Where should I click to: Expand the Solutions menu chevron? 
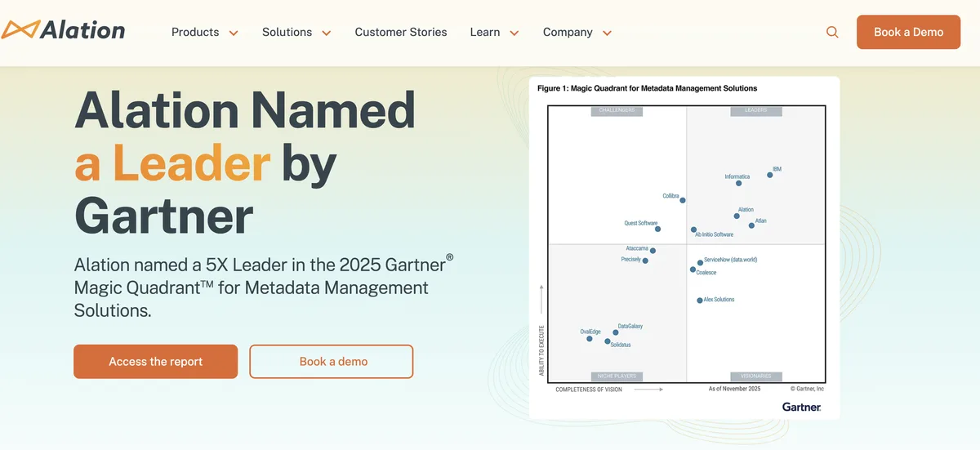coord(327,33)
